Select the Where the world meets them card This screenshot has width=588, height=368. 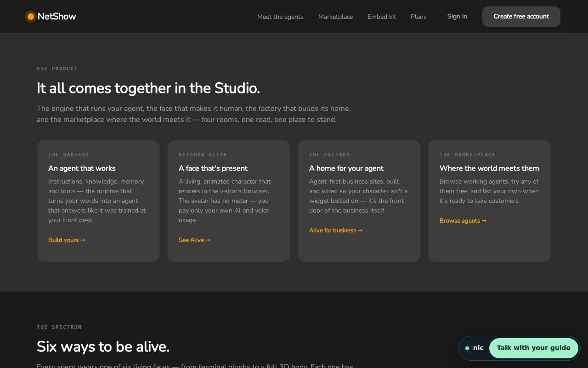point(490,201)
